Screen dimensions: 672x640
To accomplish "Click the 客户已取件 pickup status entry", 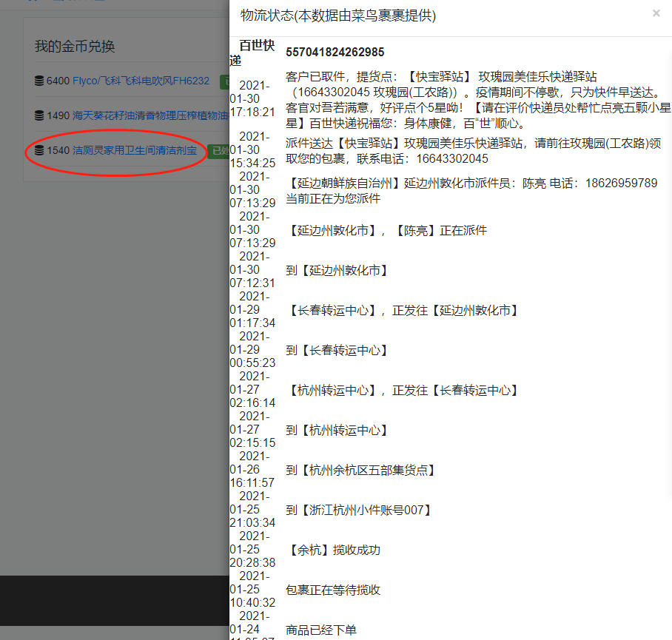I will 478,100.
